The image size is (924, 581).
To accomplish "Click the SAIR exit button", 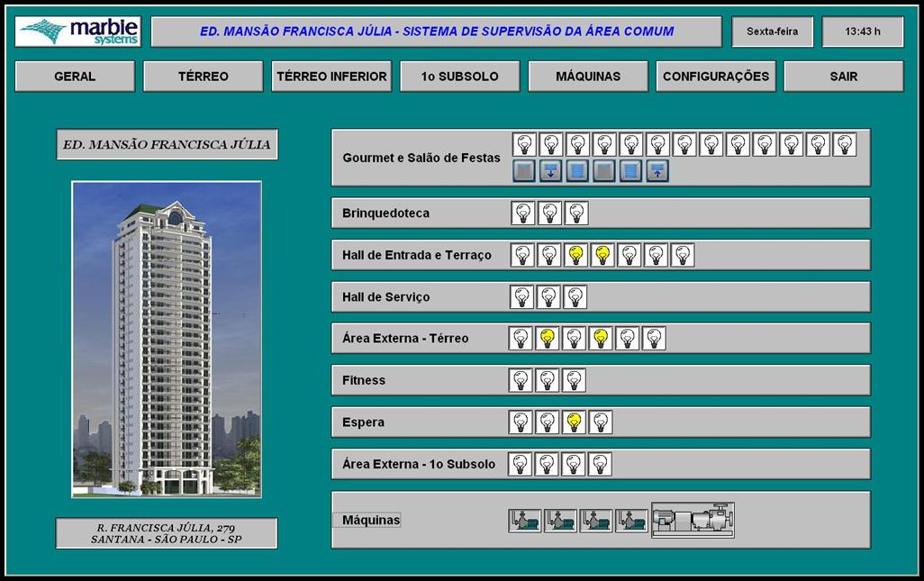I will click(x=844, y=77).
